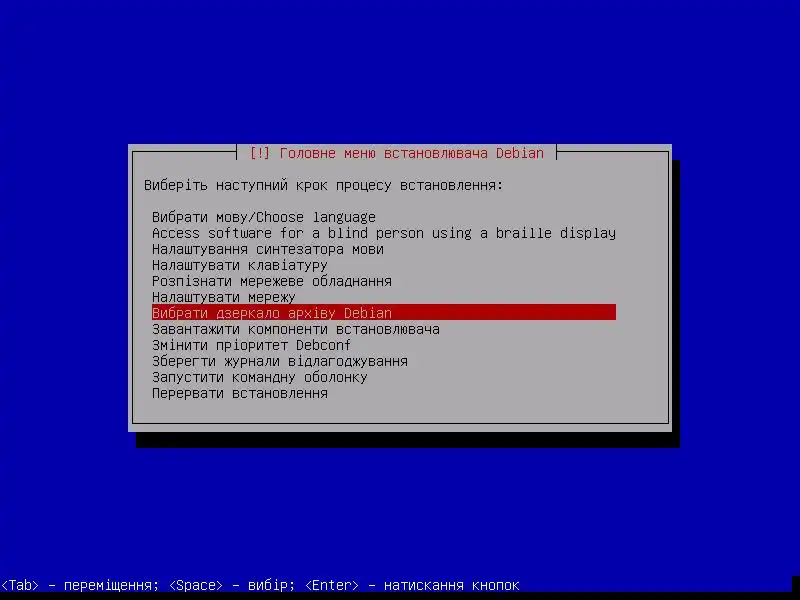Select 'Access software for a blind person' entry

pos(384,233)
